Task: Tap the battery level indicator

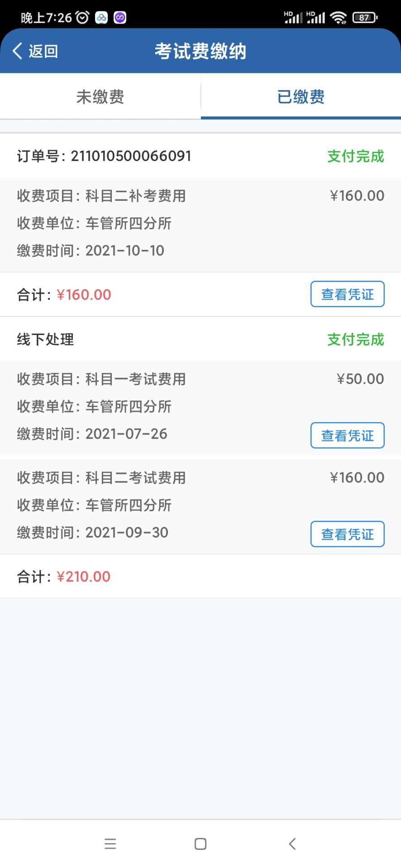Action: tap(365, 18)
